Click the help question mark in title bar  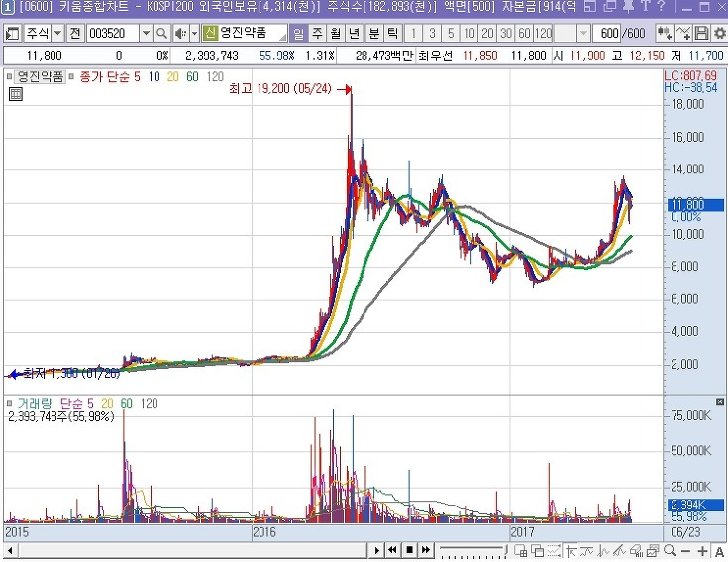tap(662, 6)
